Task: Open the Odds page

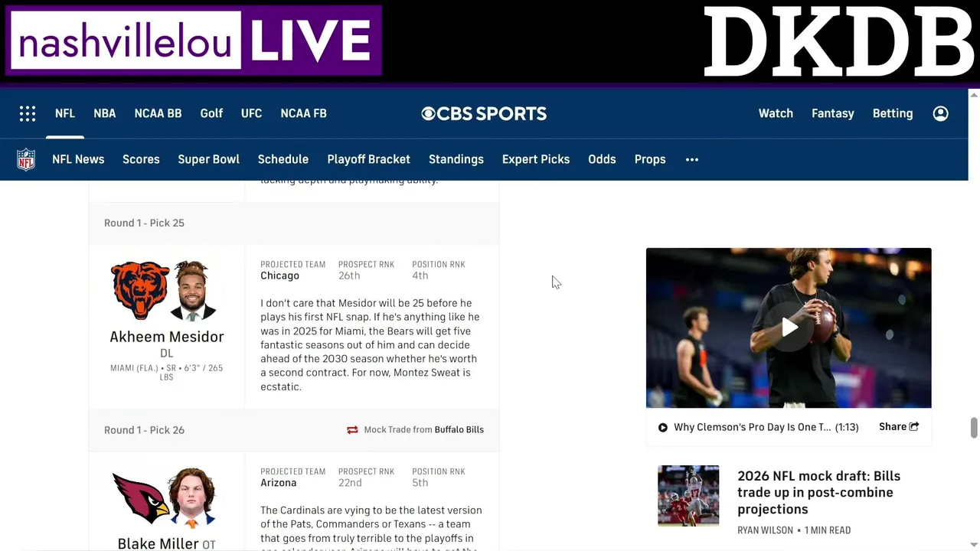Action: 602,159
